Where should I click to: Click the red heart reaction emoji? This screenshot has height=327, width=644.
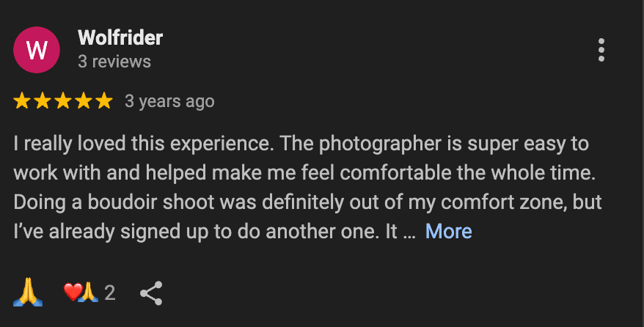point(72,293)
